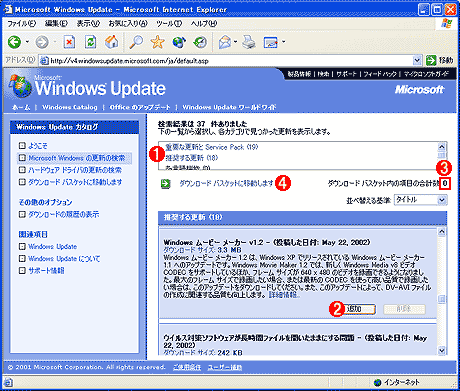Click the Windows Update globe logo
Screen dimensions: 460x391
(20, 86)
